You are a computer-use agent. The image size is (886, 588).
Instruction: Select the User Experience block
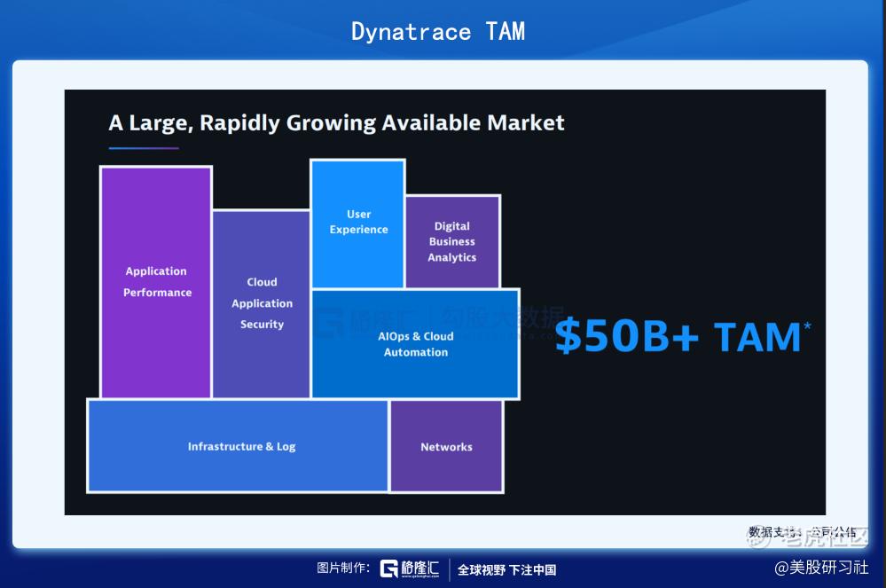point(357,223)
